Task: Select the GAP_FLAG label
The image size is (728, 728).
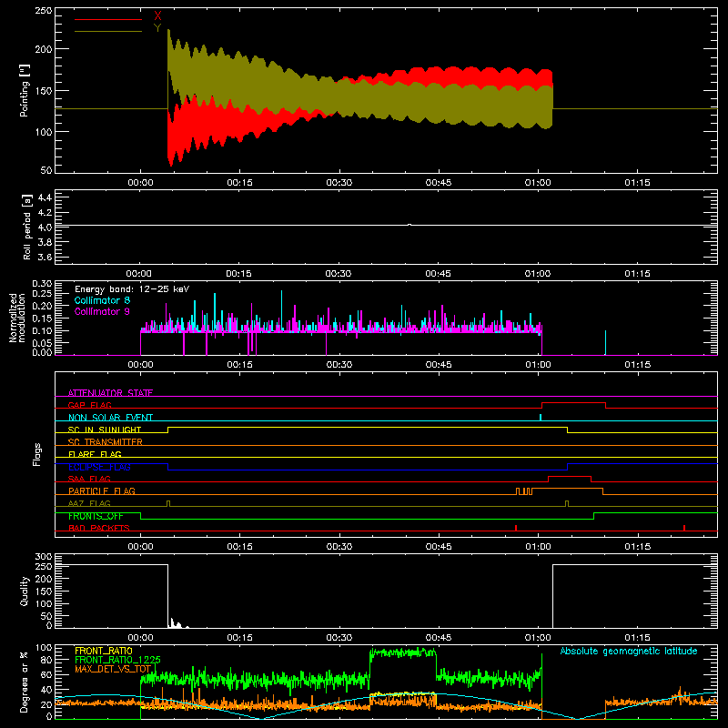Action: pyautogui.click(x=90, y=405)
